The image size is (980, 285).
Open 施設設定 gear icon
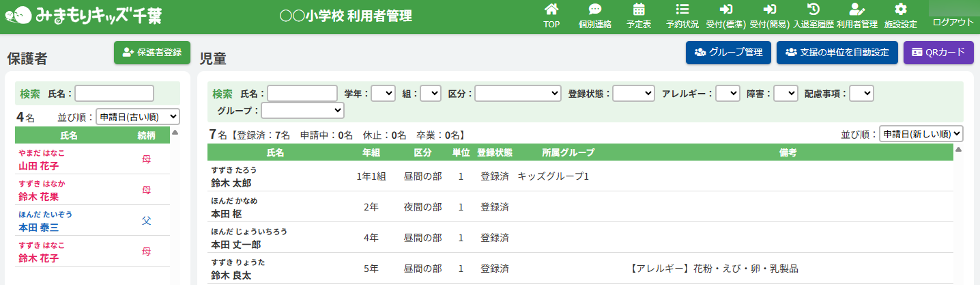(x=900, y=10)
